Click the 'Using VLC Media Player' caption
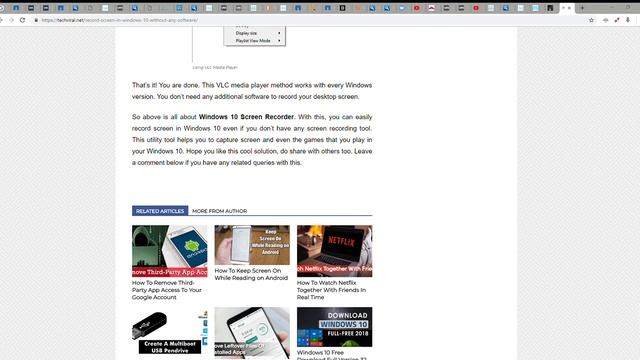This screenshot has width=640, height=360. 215,67
